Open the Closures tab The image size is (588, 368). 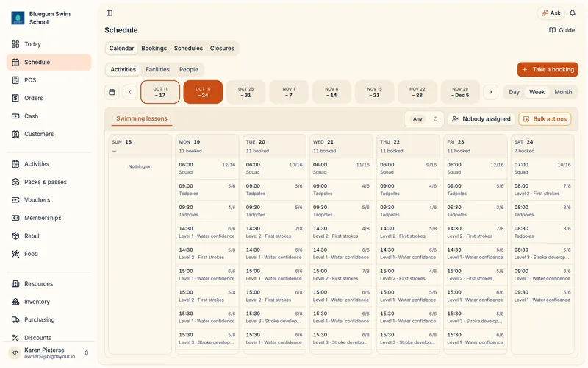[222, 49]
